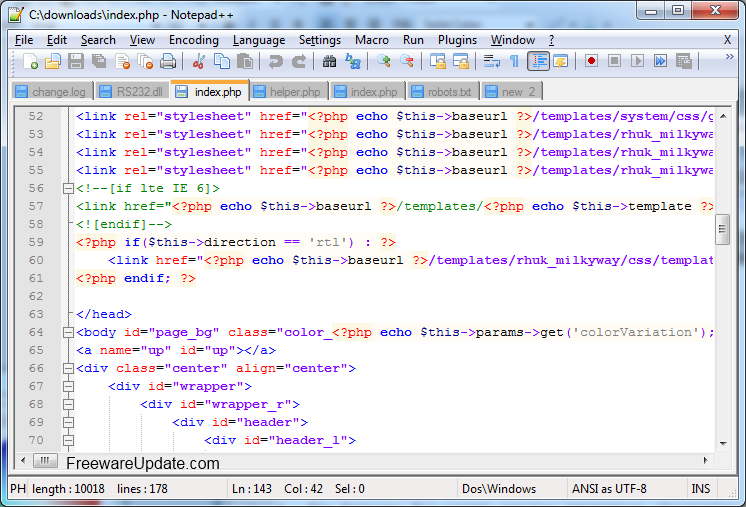
Task: Open the Encoding menu
Action: 194,40
